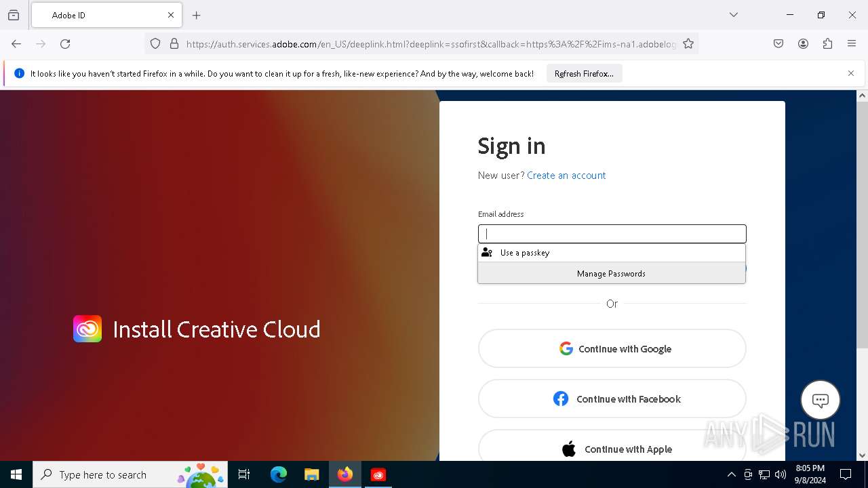Image resolution: width=868 pixels, height=488 pixels.
Task: Click scrollbar up arrow
Action: [x=862, y=96]
